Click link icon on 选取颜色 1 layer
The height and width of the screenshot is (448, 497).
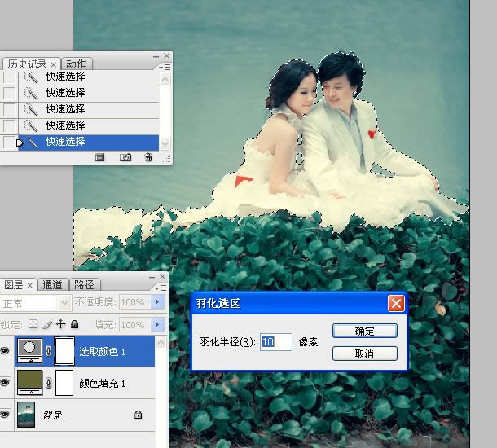[49, 353]
